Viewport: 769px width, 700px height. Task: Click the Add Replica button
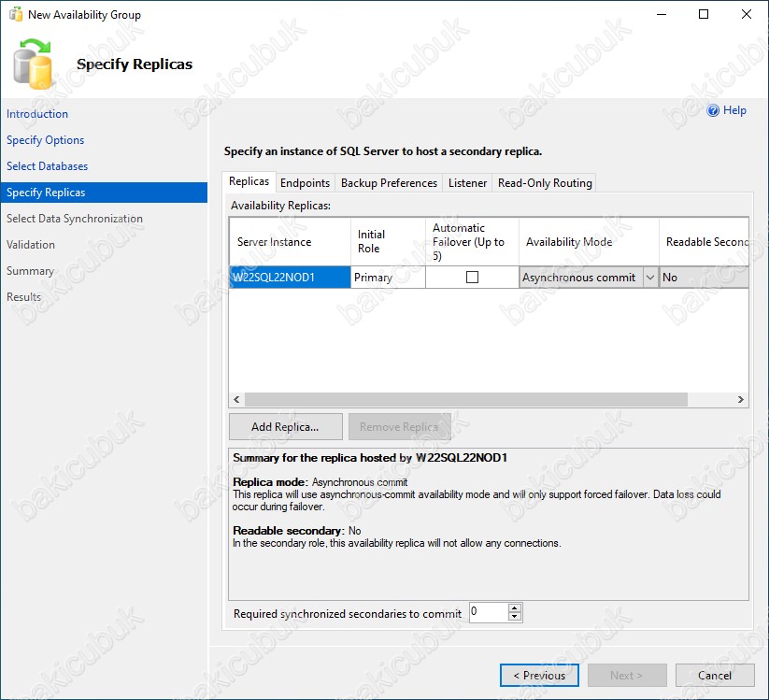point(285,427)
